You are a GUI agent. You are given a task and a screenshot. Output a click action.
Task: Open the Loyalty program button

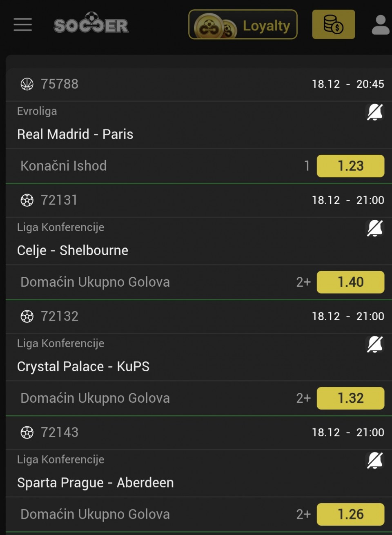(243, 25)
